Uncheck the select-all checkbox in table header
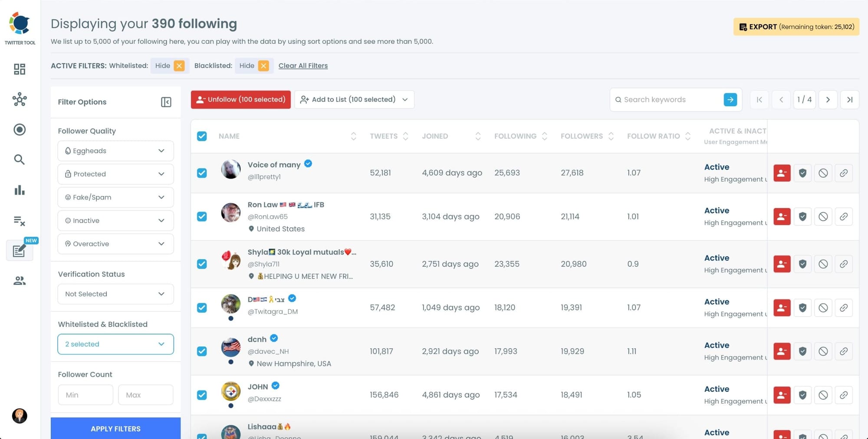The height and width of the screenshot is (439, 868). (202, 136)
